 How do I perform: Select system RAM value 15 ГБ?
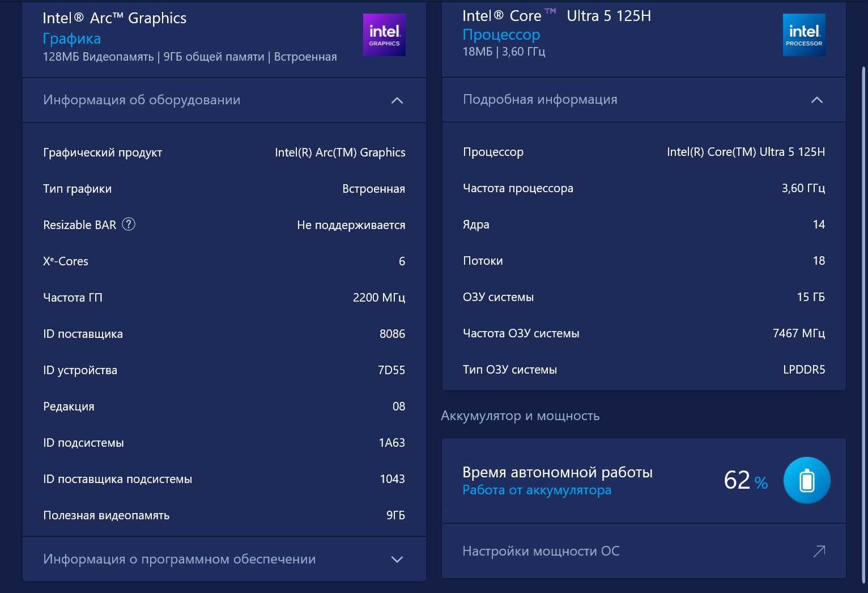[x=811, y=297]
